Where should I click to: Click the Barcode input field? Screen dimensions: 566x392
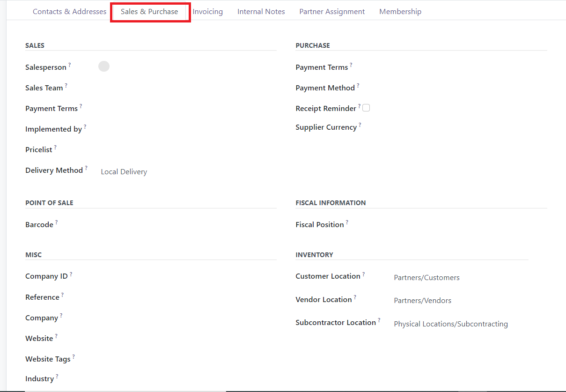[187, 225]
